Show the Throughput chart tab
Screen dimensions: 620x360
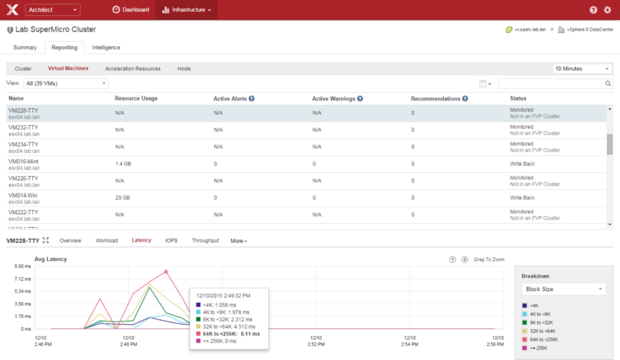click(205, 241)
